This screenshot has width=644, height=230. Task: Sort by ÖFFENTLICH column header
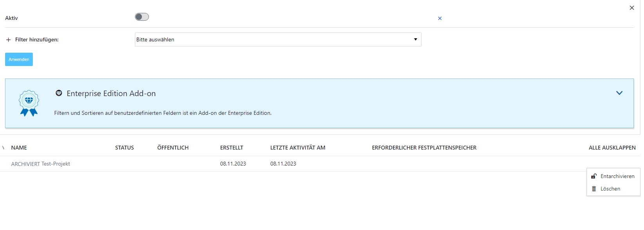click(x=173, y=148)
